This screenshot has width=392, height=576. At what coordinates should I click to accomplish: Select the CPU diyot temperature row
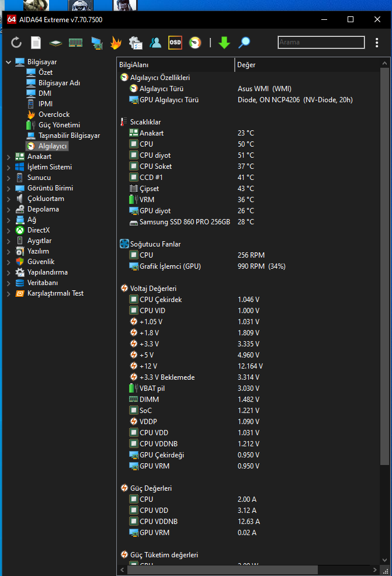click(248, 155)
